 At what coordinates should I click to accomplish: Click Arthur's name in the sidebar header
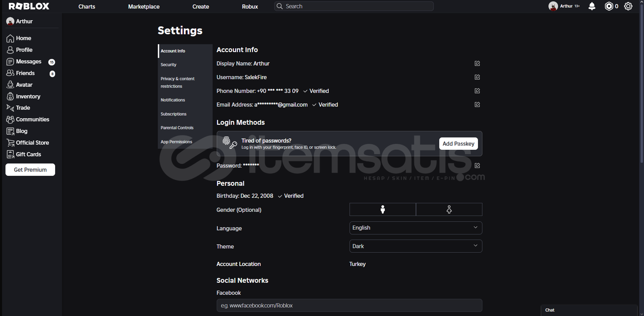pyautogui.click(x=24, y=21)
